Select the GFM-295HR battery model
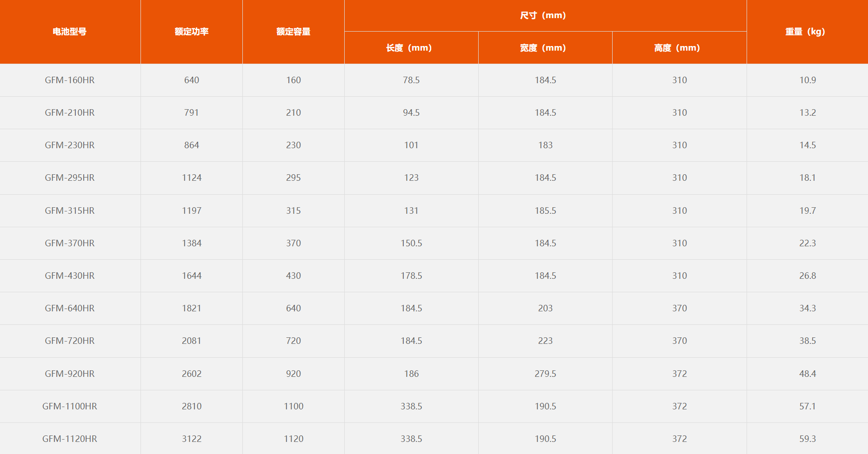 (x=70, y=178)
